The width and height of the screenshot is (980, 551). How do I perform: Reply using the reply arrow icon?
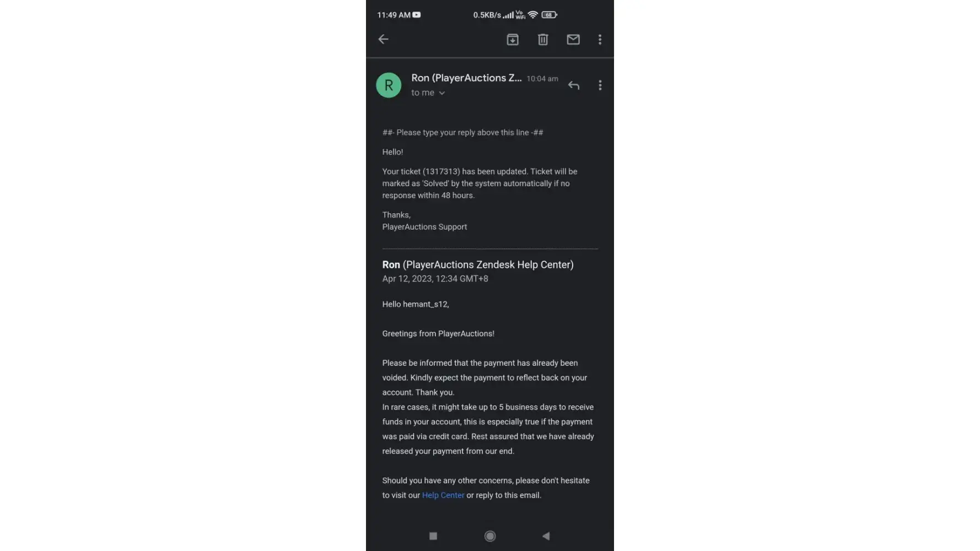coord(574,85)
